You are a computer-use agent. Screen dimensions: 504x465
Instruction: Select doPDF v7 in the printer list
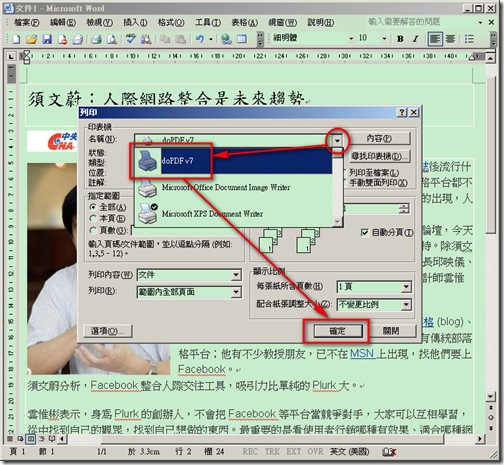[233, 161]
